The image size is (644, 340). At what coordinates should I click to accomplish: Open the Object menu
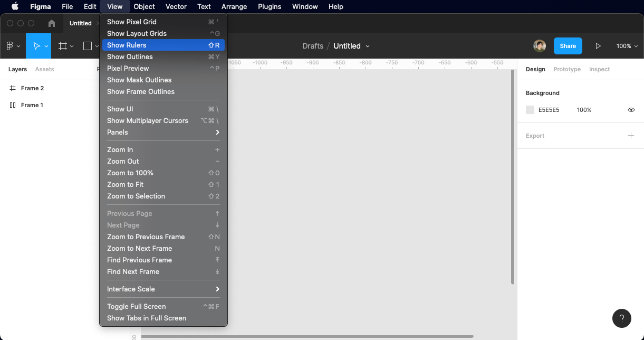click(x=144, y=6)
